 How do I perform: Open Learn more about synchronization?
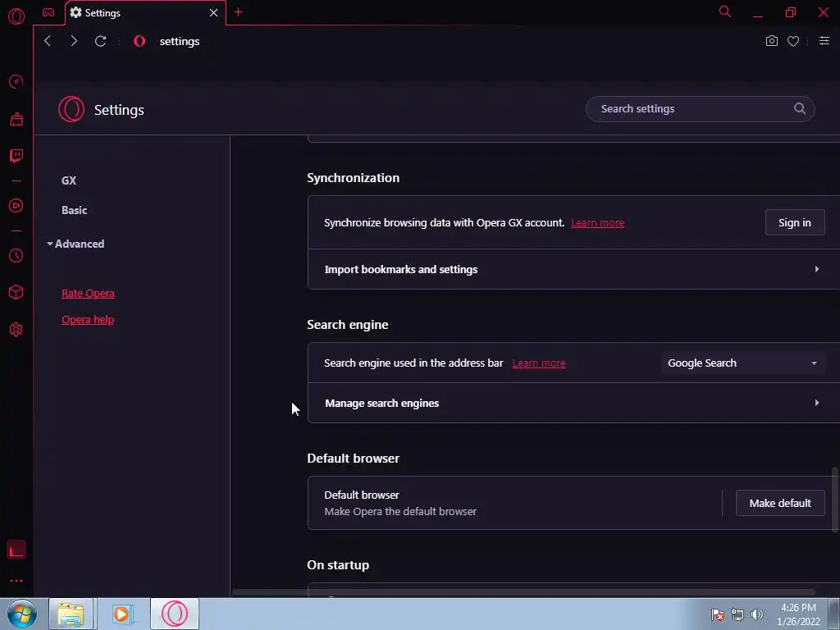[x=597, y=223]
